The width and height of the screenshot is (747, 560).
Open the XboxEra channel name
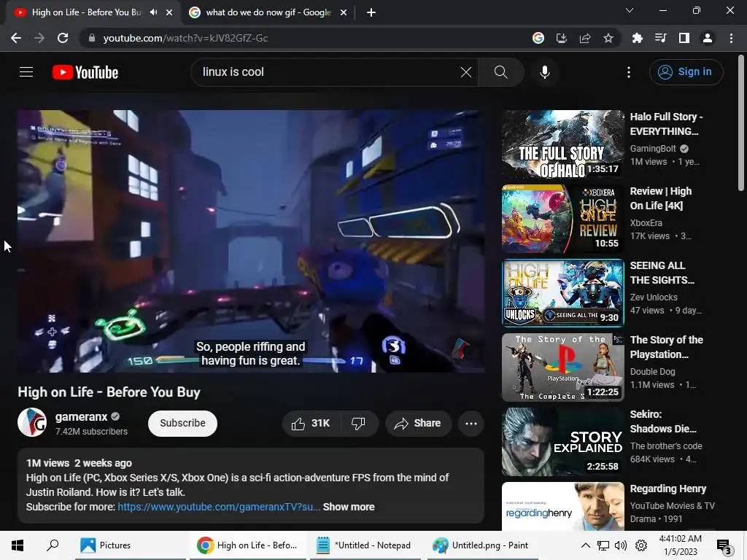tap(646, 223)
